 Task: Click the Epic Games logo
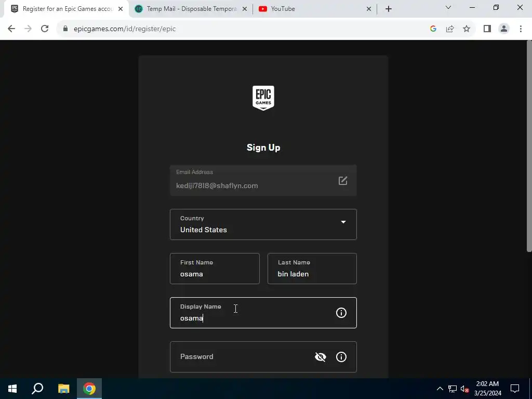pos(263,98)
